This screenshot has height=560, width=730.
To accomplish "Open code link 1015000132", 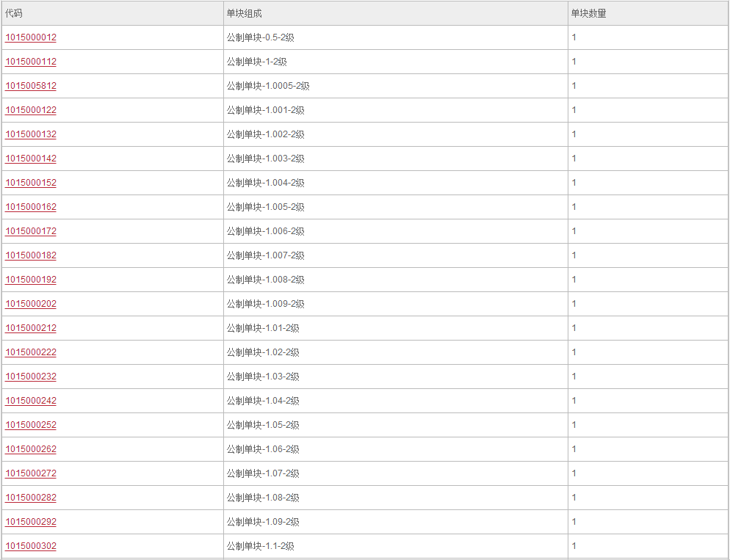I will pyautogui.click(x=31, y=134).
